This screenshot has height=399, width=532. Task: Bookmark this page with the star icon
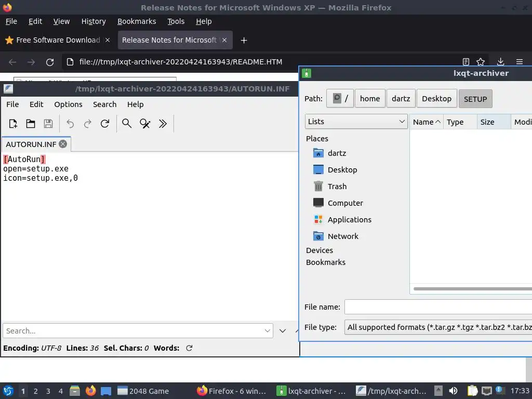coord(481,62)
